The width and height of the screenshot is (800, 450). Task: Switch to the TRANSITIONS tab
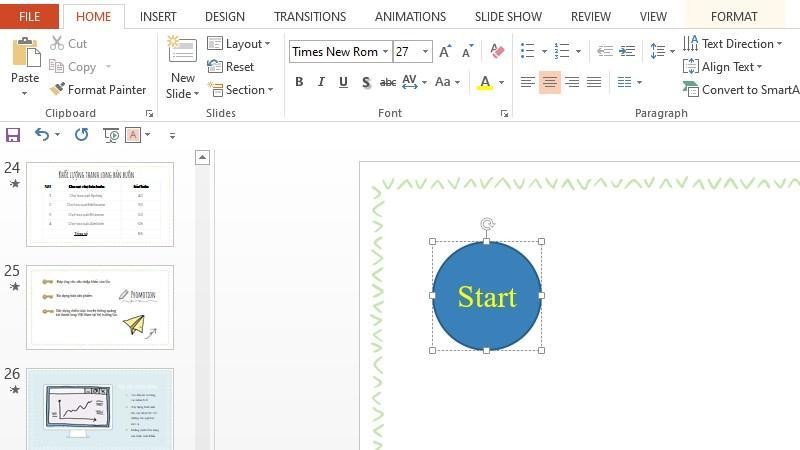[310, 16]
